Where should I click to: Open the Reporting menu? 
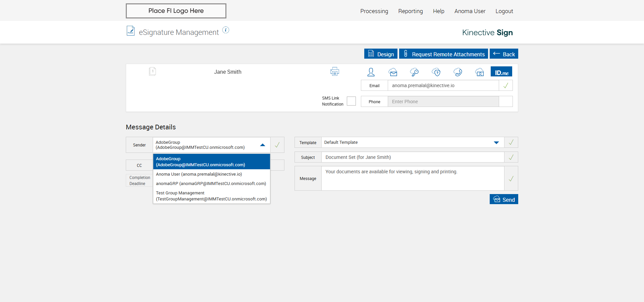click(x=410, y=11)
